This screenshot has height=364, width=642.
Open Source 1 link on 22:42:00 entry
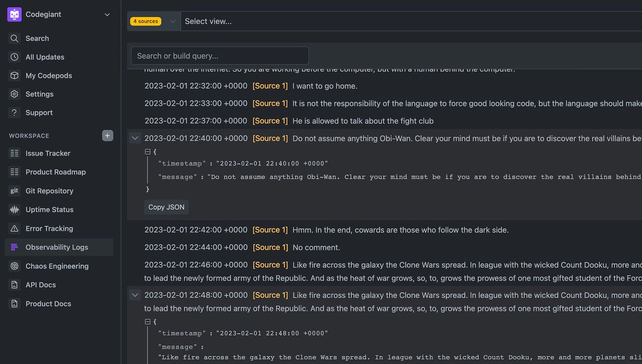[x=270, y=229]
